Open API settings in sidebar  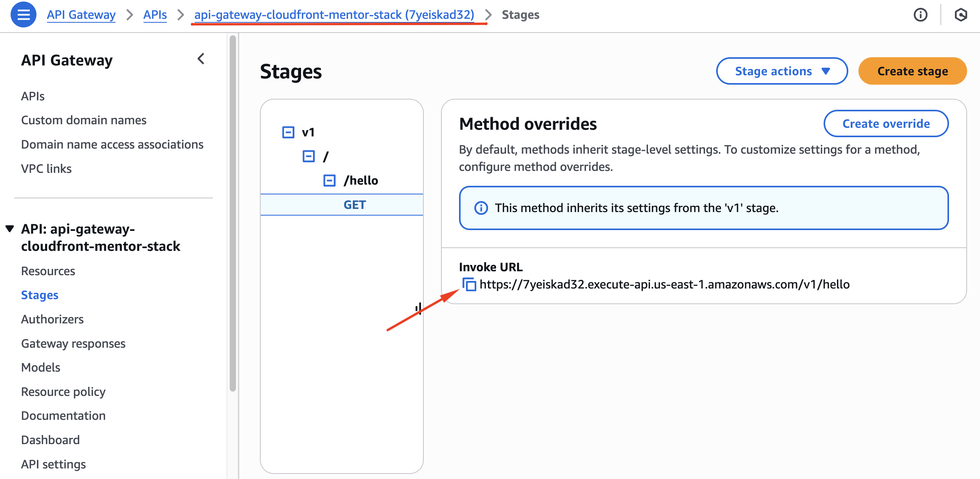coord(54,464)
